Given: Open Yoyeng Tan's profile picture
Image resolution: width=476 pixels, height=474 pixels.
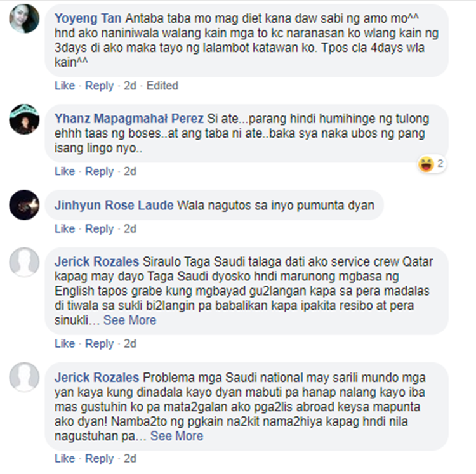Looking at the screenshot, I should pos(24,18).
